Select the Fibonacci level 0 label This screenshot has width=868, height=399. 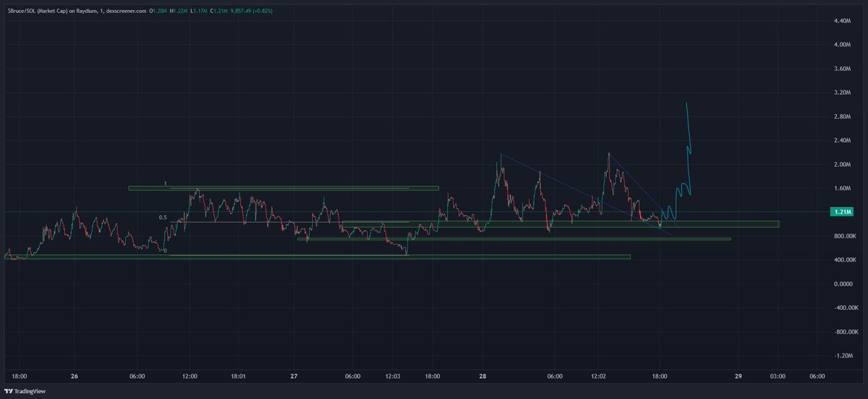166,251
